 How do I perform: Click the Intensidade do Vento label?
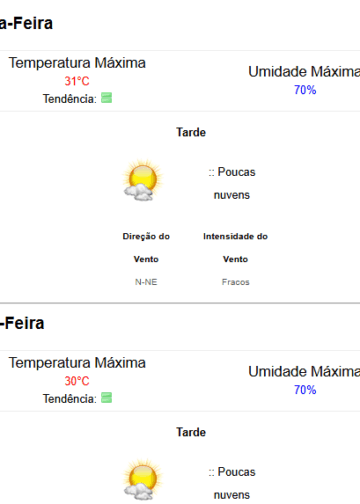[x=236, y=248]
